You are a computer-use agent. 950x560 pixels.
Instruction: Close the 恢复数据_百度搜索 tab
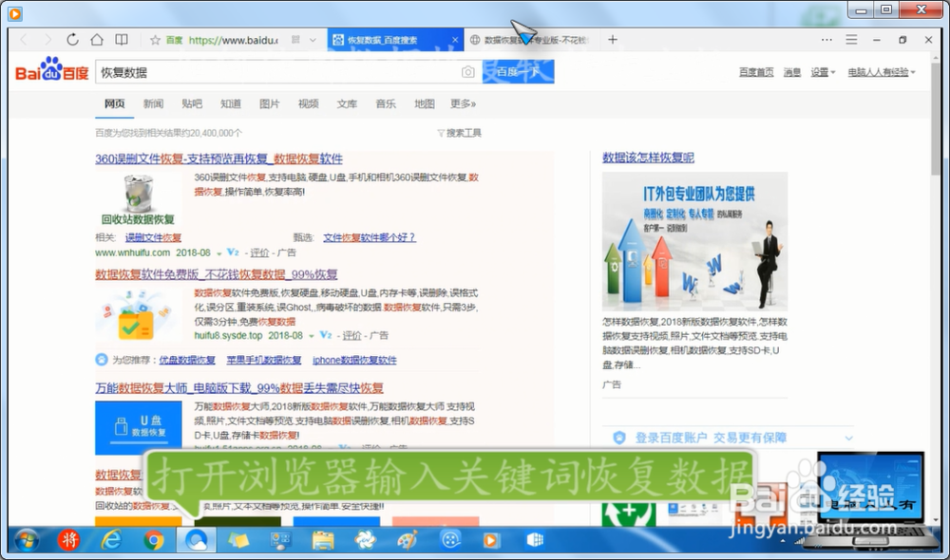(x=455, y=40)
